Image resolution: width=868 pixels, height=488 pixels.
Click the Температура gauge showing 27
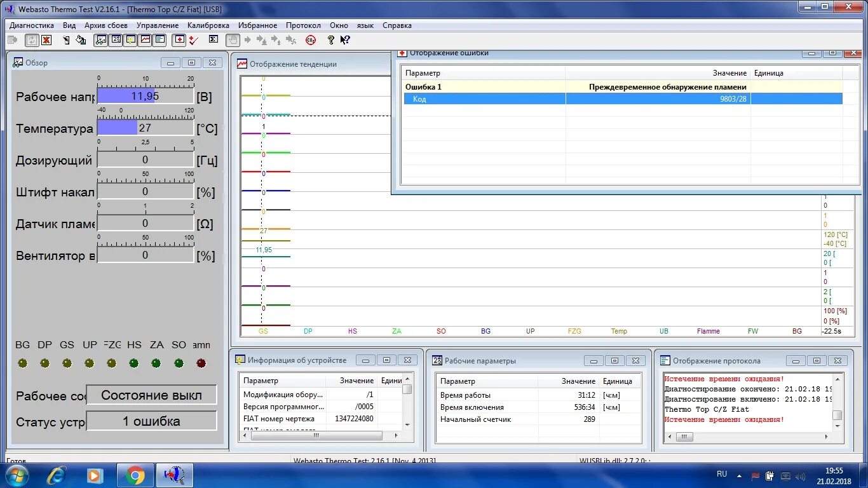tap(146, 128)
